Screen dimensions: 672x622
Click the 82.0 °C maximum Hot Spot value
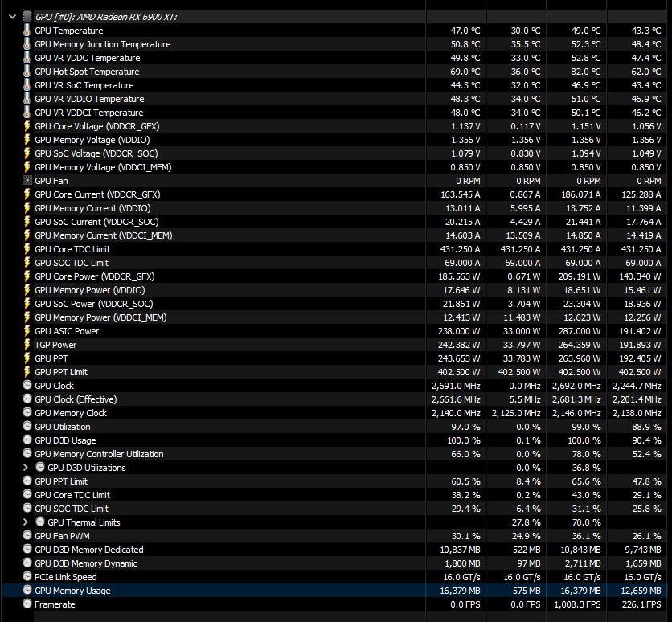(585, 72)
